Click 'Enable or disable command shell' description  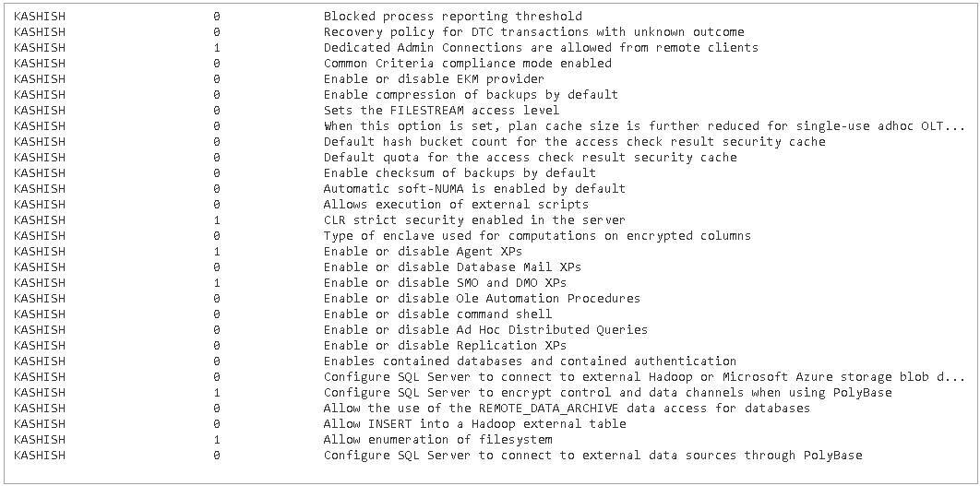[437, 314]
